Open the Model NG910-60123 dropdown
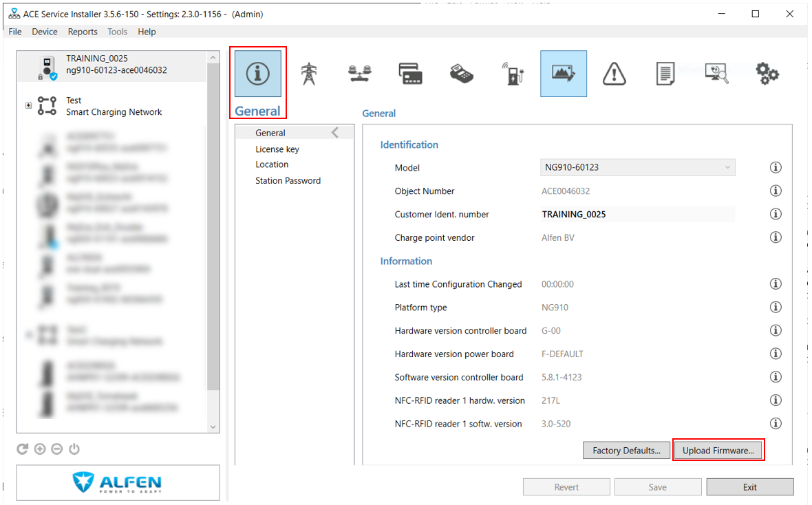 click(x=637, y=167)
